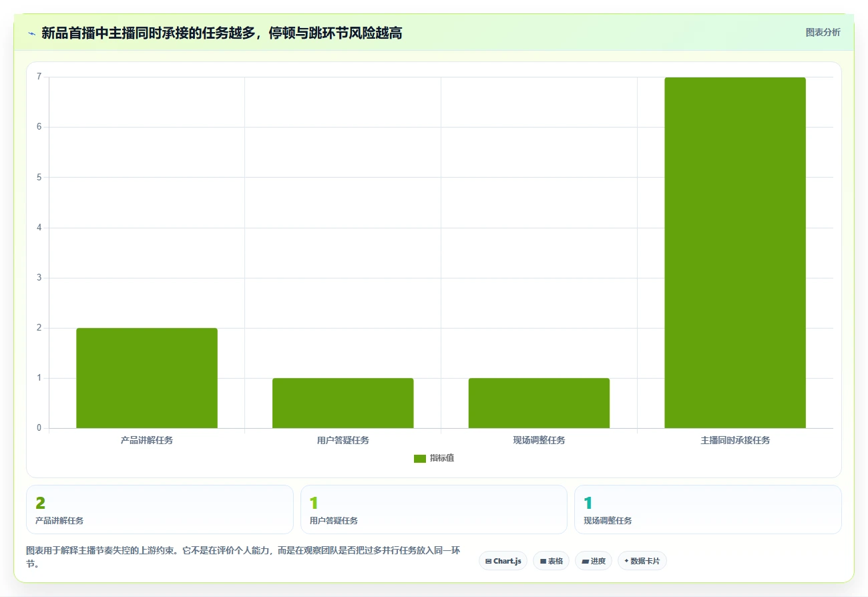The height and width of the screenshot is (597, 868).
Task: Click the y-axis tick value 7
Action: (39, 77)
